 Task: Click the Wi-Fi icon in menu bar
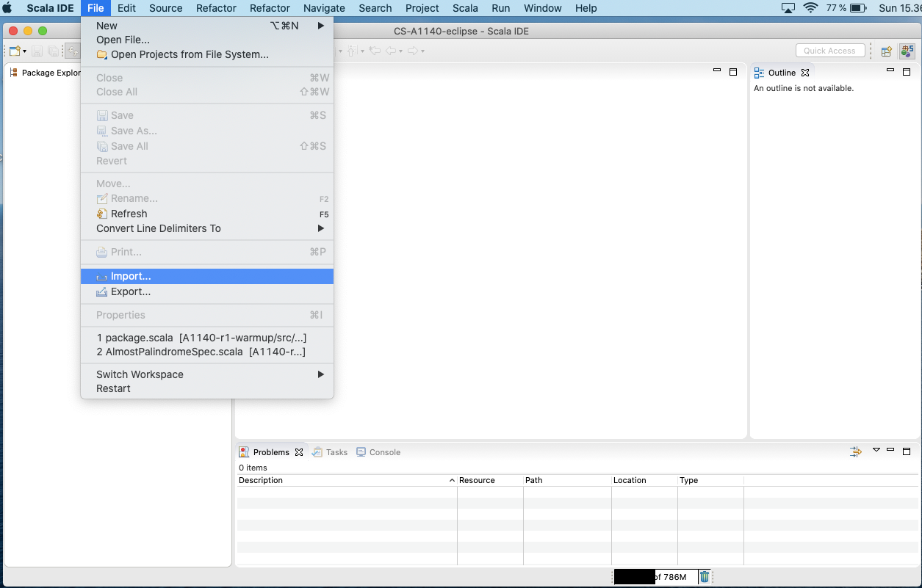810,8
